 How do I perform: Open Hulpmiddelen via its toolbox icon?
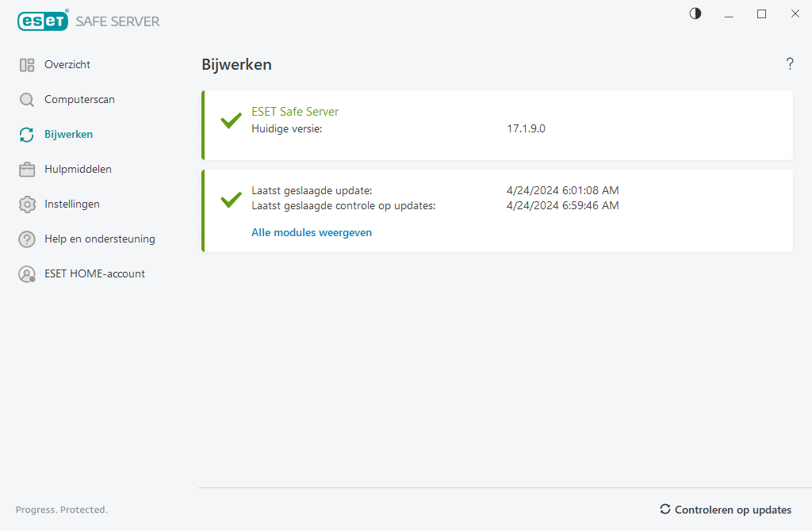26,169
